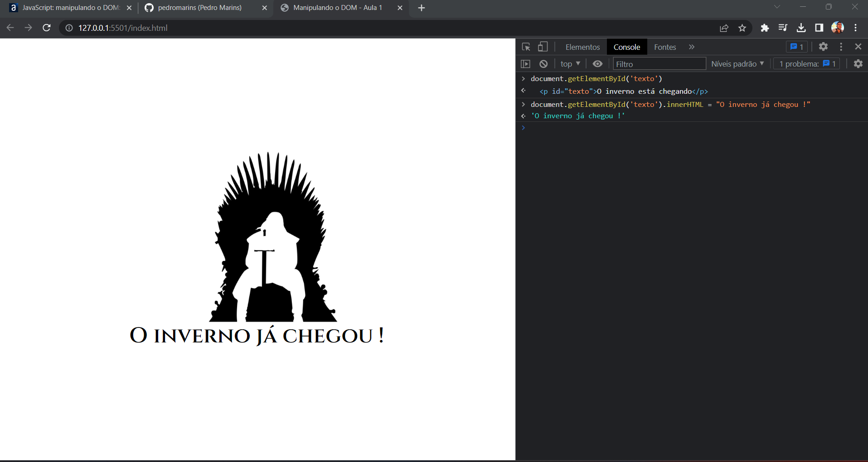Open the Chrome three-dot menu
The width and height of the screenshot is (868, 462).
pyautogui.click(x=856, y=28)
